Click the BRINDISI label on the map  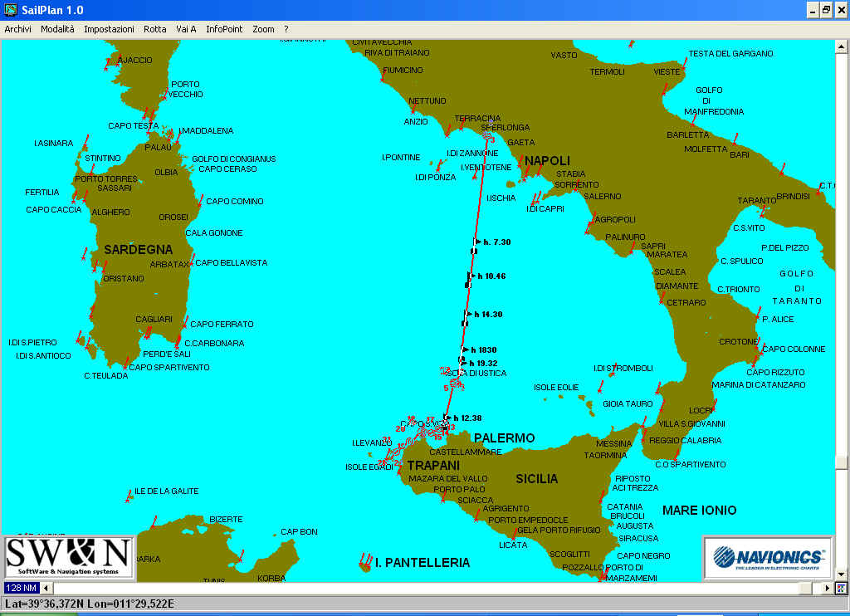coord(793,196)
